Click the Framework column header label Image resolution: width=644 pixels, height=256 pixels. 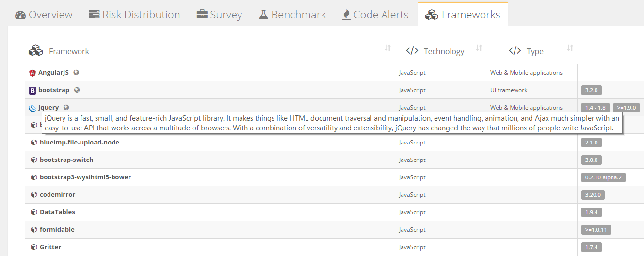click(69, 51)
